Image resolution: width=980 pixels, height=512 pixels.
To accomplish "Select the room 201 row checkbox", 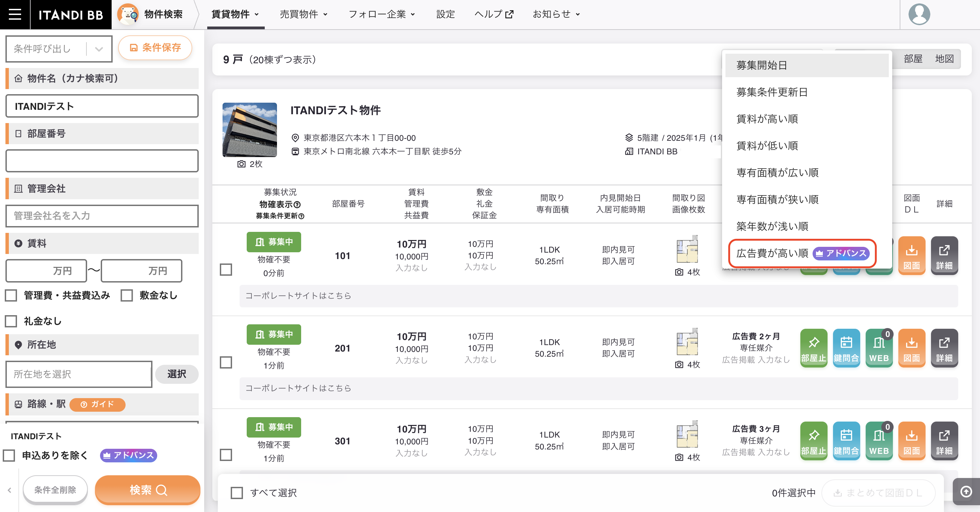I will click(x=226, y=362).
